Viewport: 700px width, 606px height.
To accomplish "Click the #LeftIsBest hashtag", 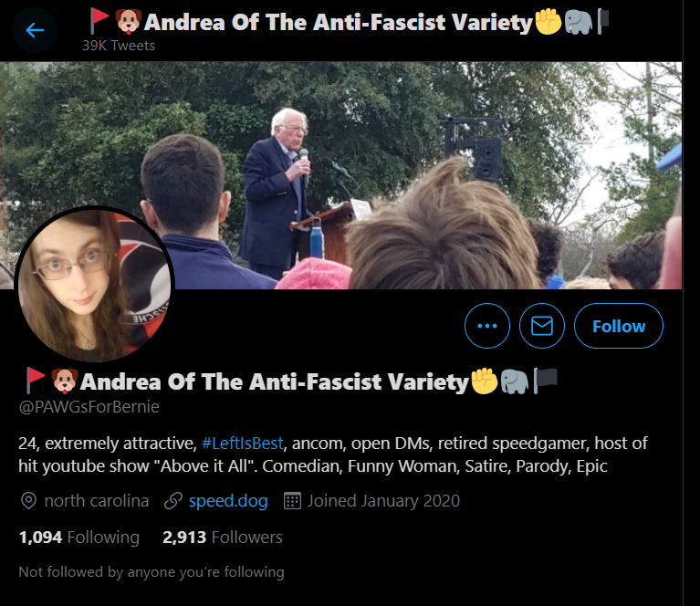I will pos(243,443).
